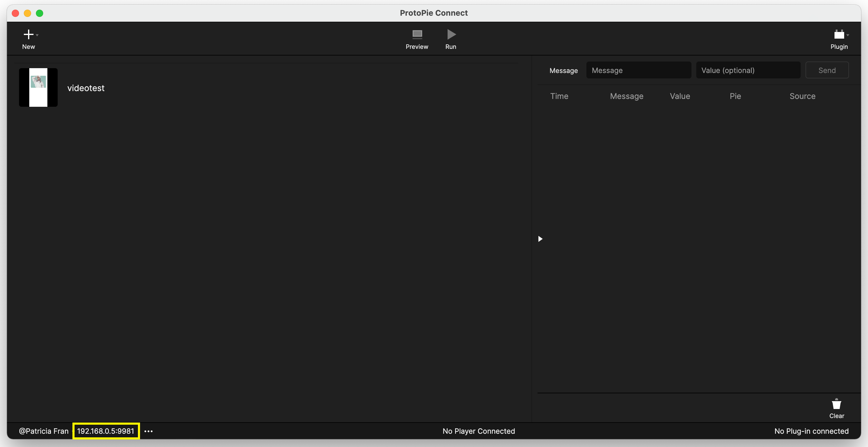868x447 pixels.
Task: Click the New plus icon
Action: coord(28,34)
